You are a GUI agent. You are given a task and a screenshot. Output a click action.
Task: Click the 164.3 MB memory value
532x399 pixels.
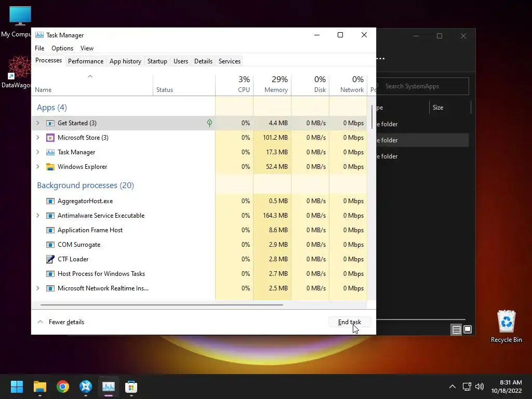[x=275, y=216]
